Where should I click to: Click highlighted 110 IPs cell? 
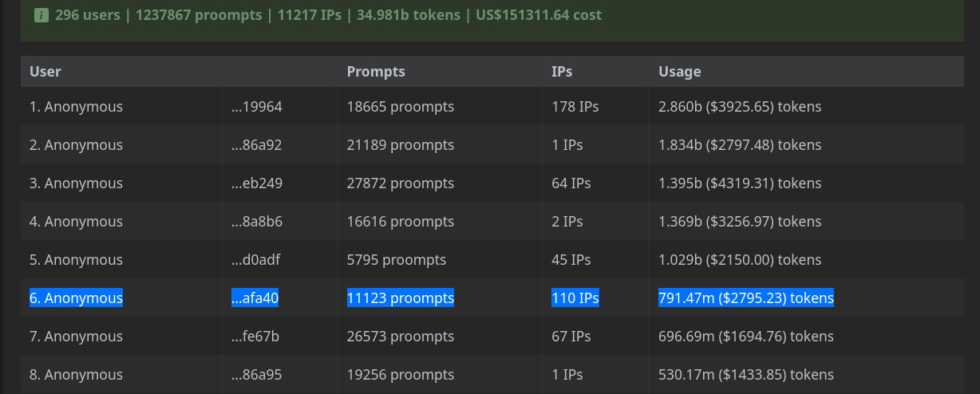pyautogui.click(x=575, y=298)
